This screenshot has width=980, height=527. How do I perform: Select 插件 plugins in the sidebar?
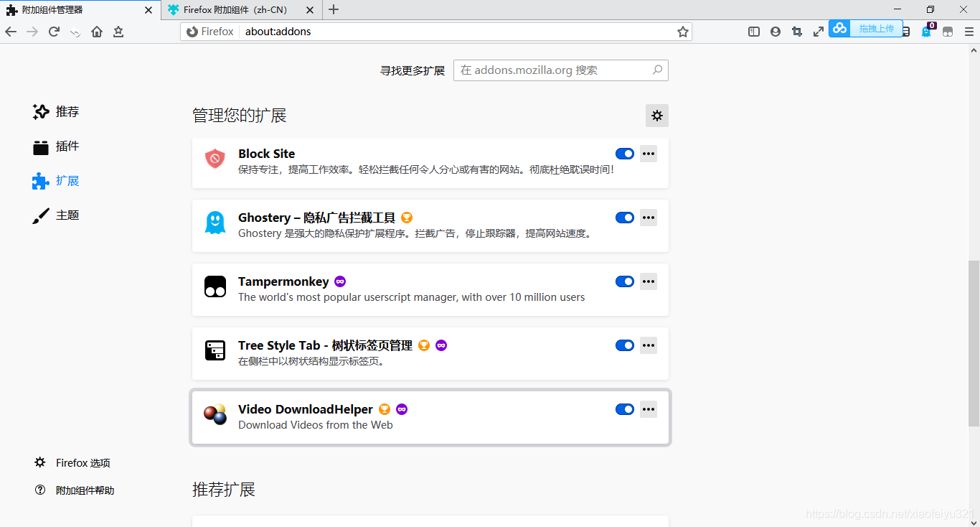pyautogui.click(x=56, y=146)
